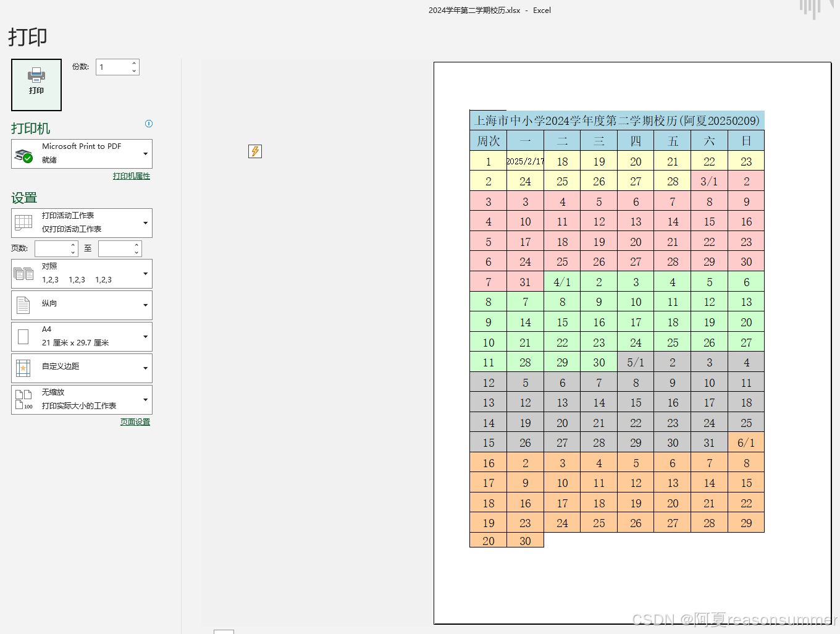Screen dimensions: 840x634
Task: Click the Pages to input field
Action: [x=115, y=248]
